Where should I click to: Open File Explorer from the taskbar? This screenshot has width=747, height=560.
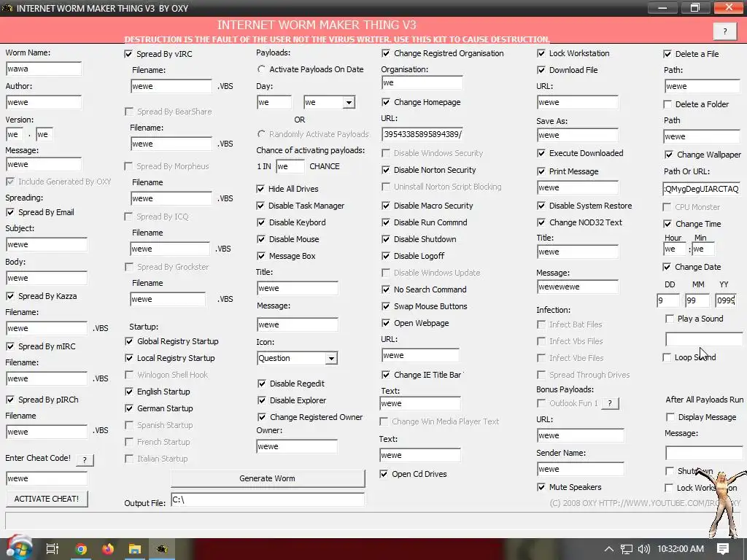tap(135, 549)
